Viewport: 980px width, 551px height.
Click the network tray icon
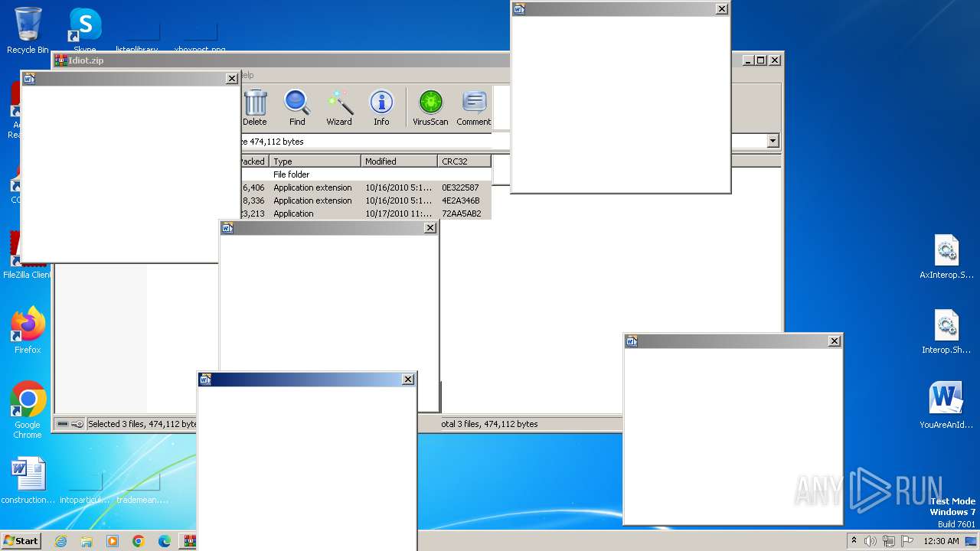point(889,541)
